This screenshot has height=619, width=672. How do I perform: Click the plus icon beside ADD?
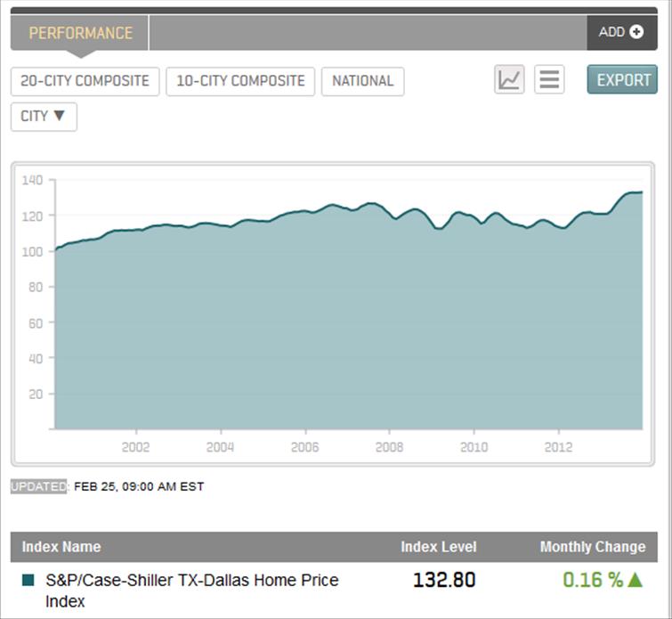(636, 32)
